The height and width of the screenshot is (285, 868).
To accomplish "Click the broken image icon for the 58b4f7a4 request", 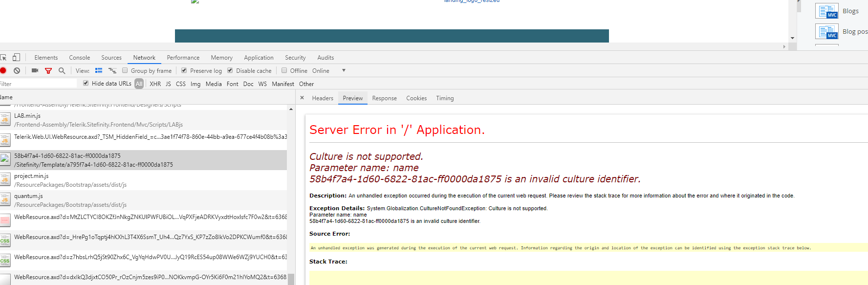I will (x=5, y=160).
